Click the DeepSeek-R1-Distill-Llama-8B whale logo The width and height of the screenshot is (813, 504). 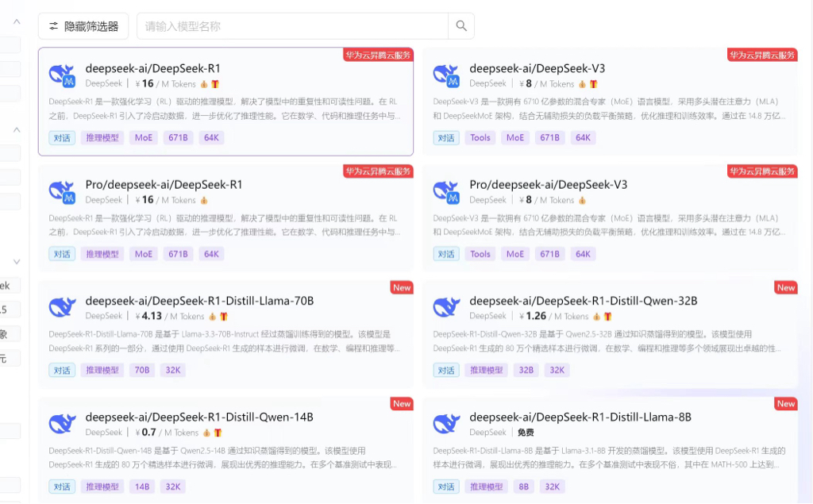(446, 423)
